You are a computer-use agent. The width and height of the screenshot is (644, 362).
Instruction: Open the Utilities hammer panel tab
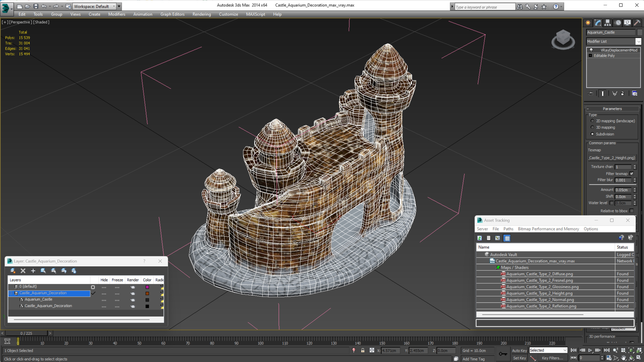click(637, 23)
